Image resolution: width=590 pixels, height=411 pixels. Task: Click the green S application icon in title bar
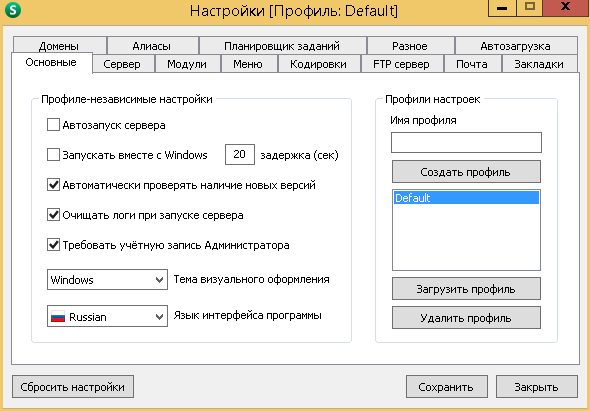(13, 11)
